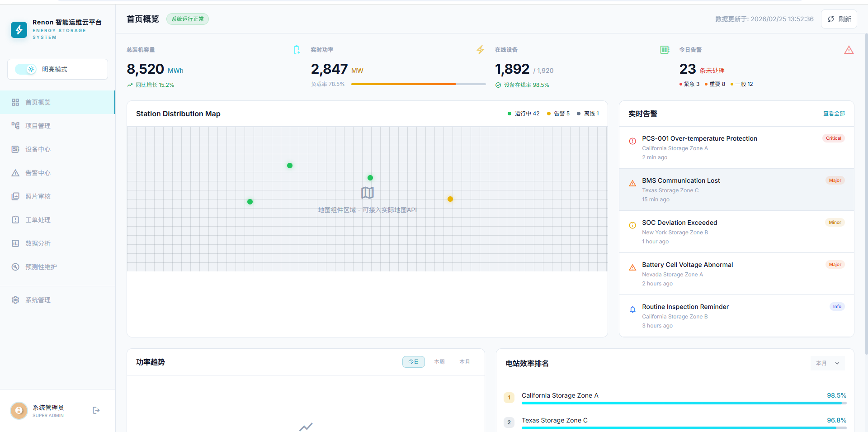Click the map icon in station map

click(367, 193)
